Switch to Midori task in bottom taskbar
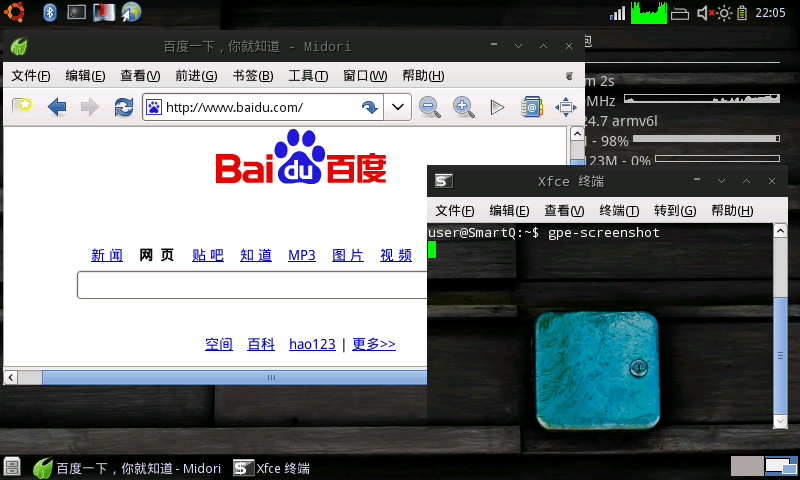This screenshot has width=800, height=480. [127, 468]
